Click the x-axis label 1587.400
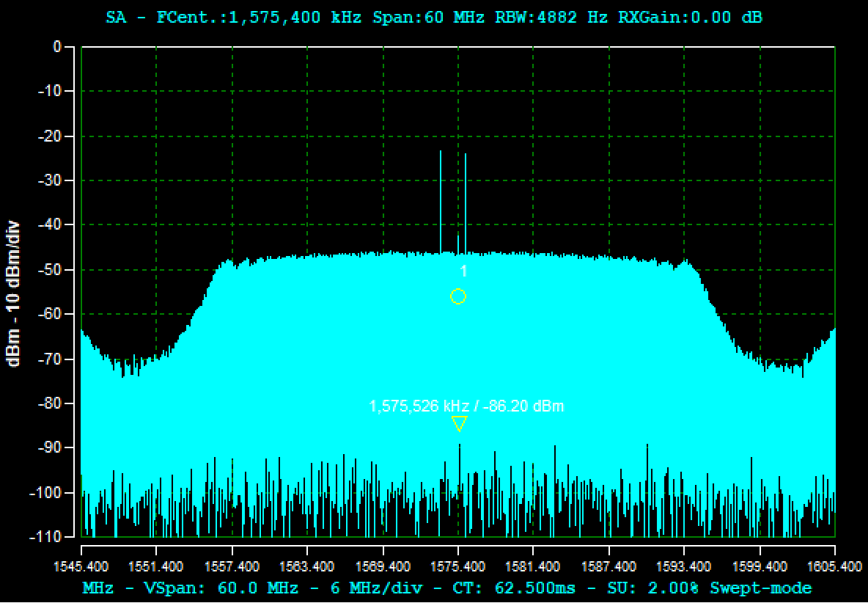The width and height of the screenshot is (868, 603). pos(608,566)
